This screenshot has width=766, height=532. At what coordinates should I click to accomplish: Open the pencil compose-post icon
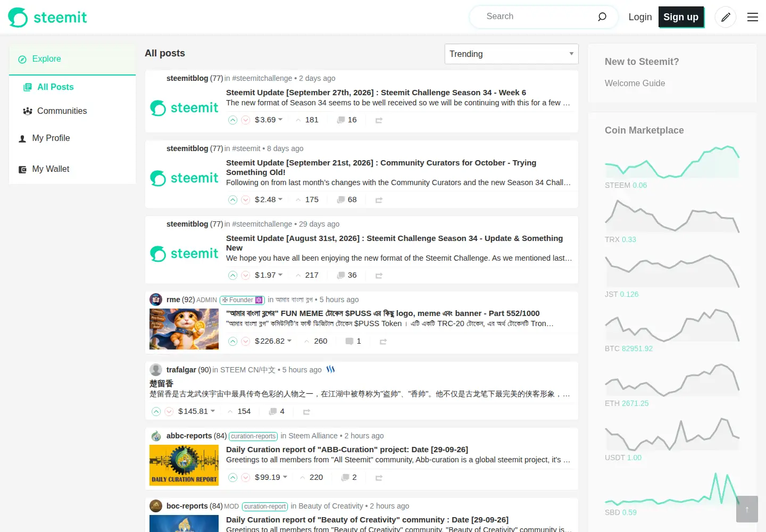click(x=726, y=17)
